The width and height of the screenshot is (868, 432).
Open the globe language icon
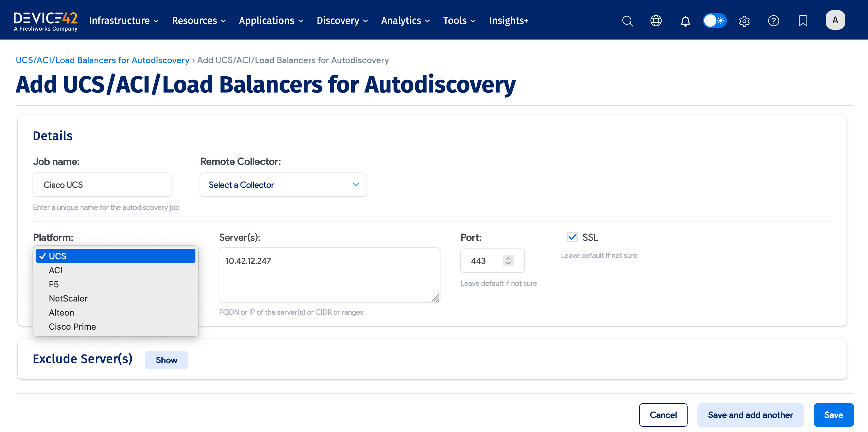point(656,21)
